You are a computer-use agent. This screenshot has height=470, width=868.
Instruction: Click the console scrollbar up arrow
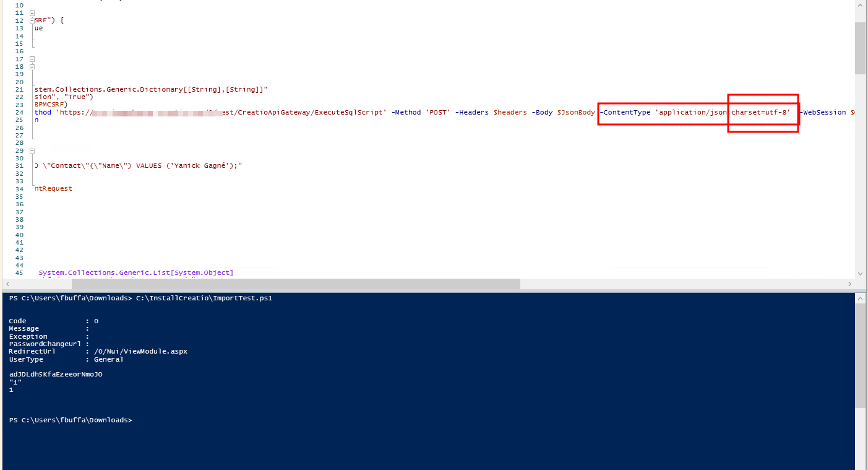coord(861,297)
